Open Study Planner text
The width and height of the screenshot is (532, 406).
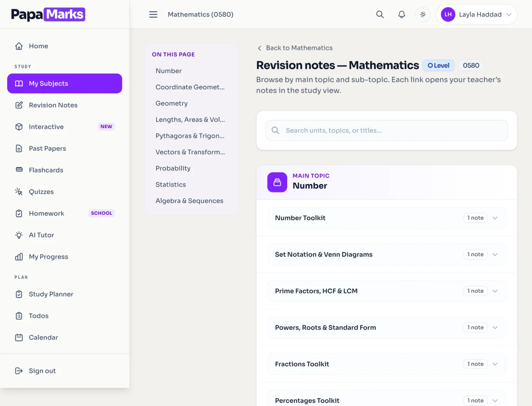(x=51, y=294)
